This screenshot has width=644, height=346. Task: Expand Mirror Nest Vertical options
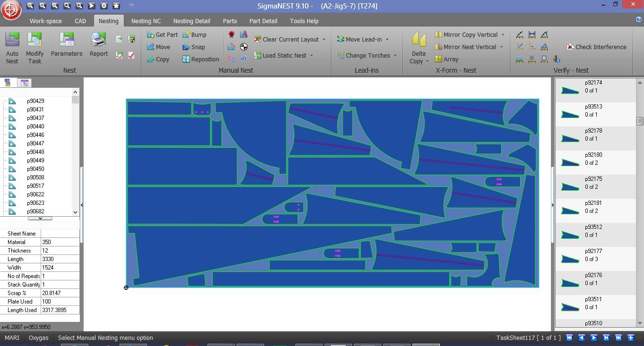point(501,47)
